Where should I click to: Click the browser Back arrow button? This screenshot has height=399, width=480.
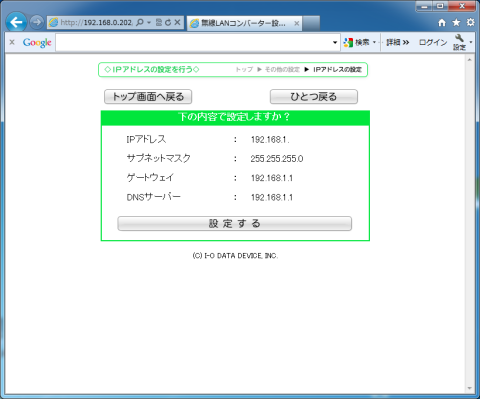[x=16, y=22]
